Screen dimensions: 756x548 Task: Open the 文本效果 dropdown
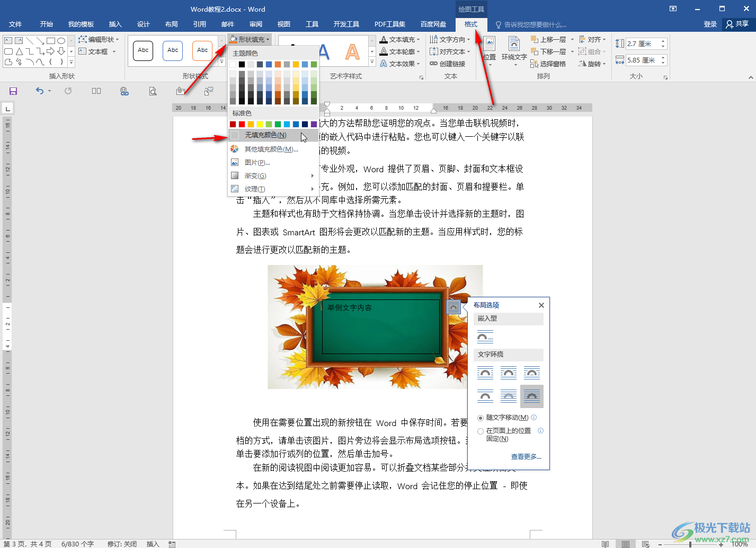point(400,64)
